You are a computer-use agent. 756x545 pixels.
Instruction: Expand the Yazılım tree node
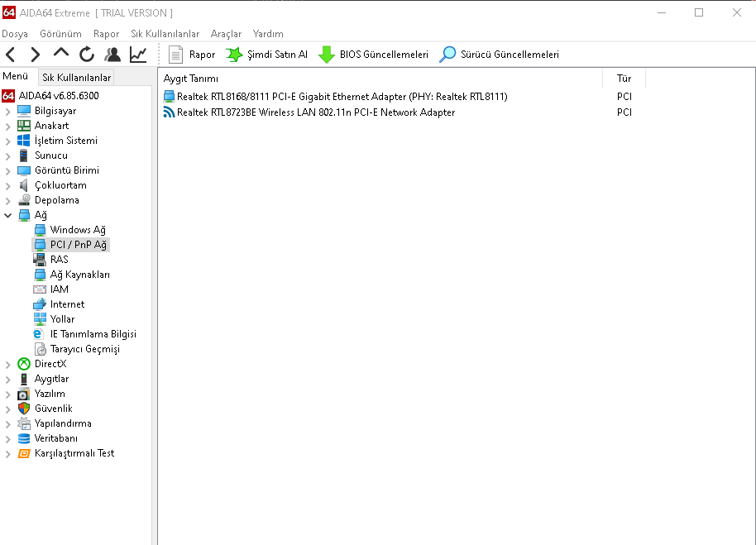tap(7, 394)
